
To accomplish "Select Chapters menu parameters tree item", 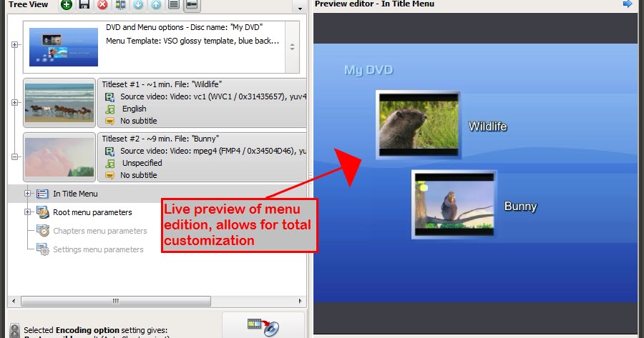I will pyautogui.click(x=99, y=231).
